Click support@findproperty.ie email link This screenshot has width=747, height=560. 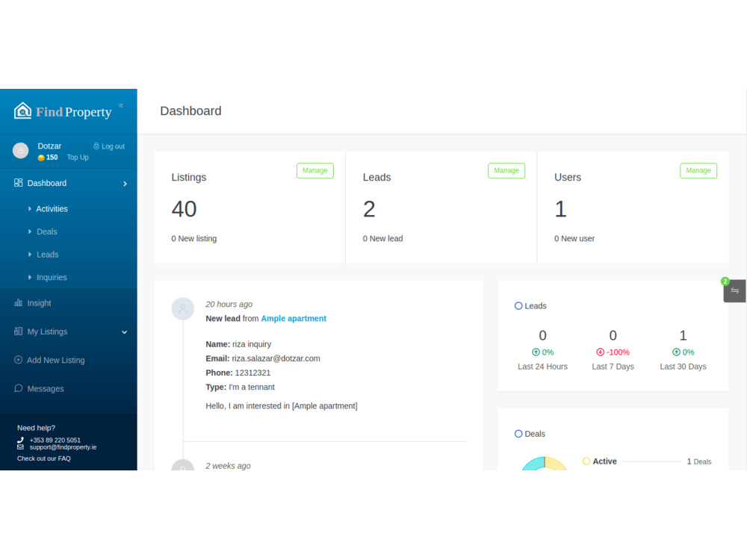pos(63,447)
